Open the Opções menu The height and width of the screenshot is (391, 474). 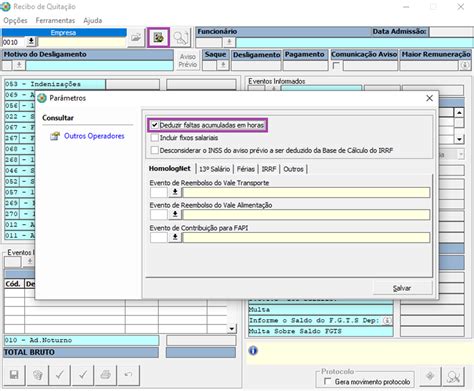click(x=15, y=21)
